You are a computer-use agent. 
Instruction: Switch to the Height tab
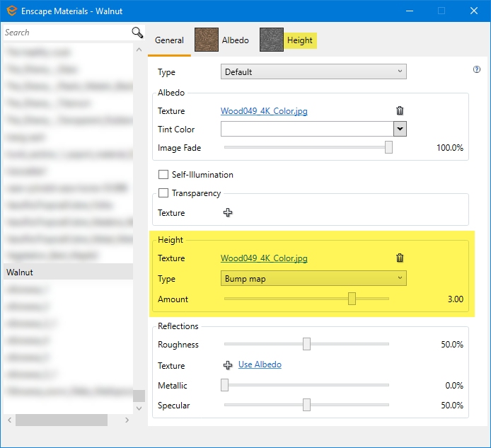point(299,40)
